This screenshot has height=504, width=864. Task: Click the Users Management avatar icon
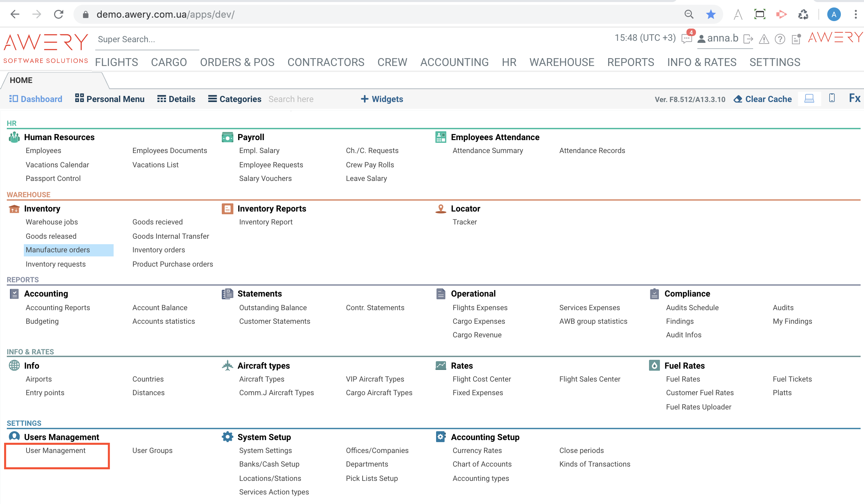point(14,436)
